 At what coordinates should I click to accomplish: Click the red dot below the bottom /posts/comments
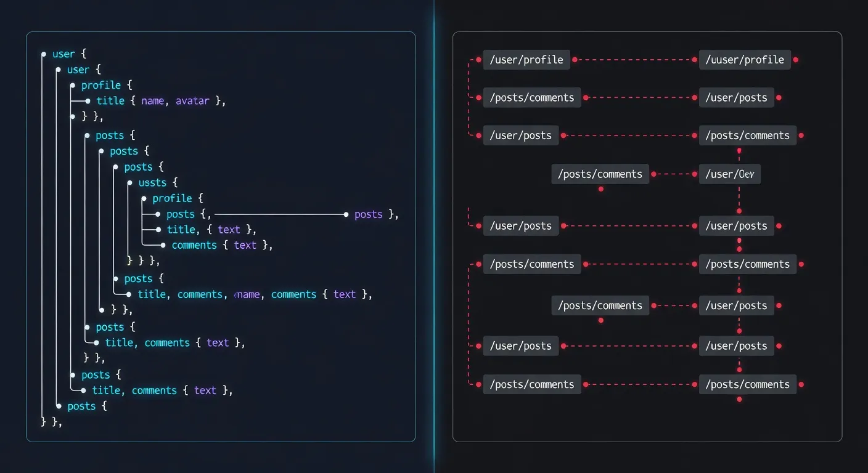click(x=739, y=399)
